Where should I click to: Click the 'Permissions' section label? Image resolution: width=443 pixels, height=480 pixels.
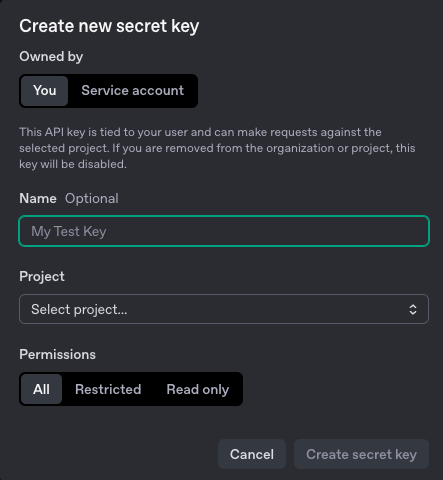pyautogui.click(x=57, y=354)
